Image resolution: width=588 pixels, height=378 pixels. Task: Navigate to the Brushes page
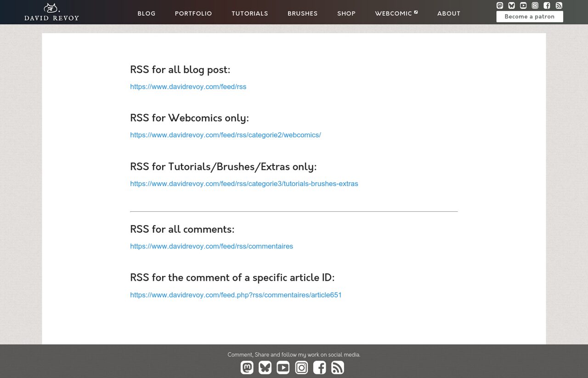point(303,14)
